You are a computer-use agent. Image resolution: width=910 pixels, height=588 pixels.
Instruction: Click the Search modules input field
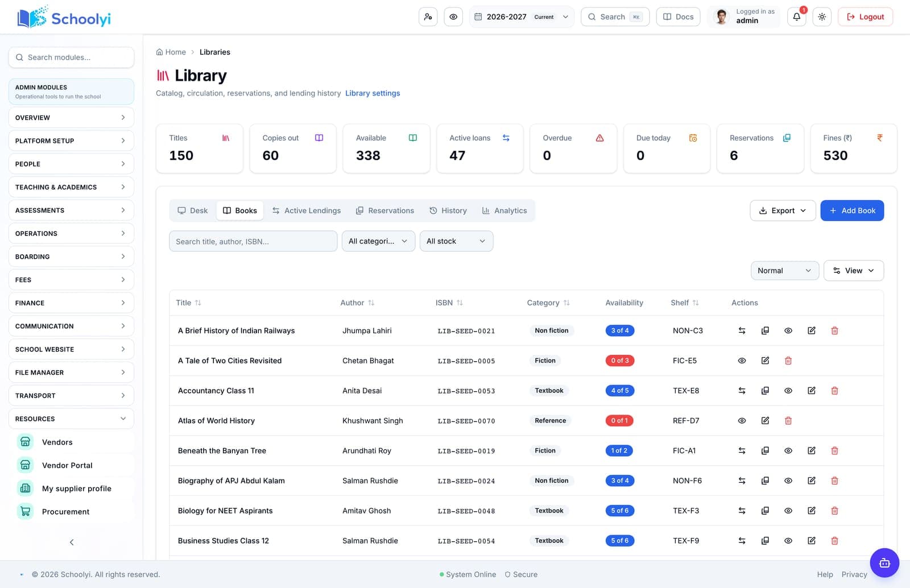click(x=71, y=57)
